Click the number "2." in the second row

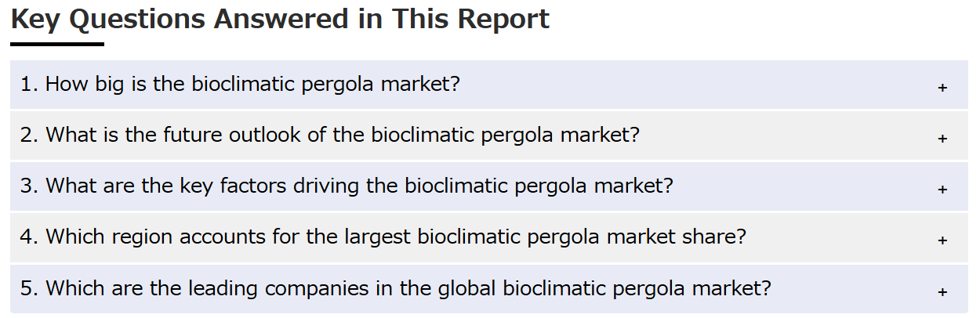pyautogui.click(x=30, y=135)
